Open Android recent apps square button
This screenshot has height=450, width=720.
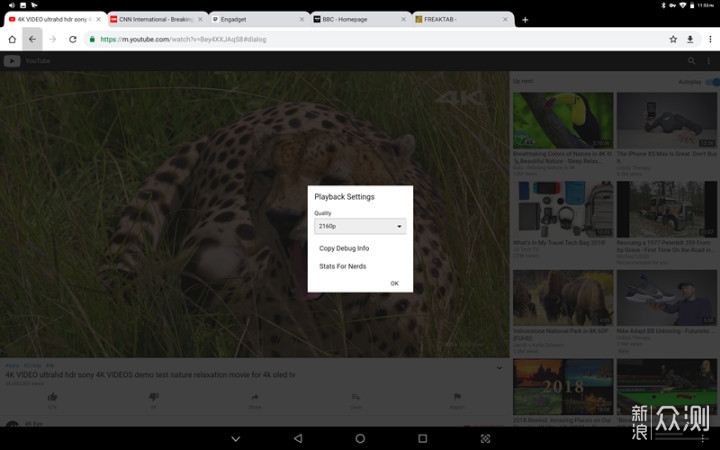(x=422, y=439)
